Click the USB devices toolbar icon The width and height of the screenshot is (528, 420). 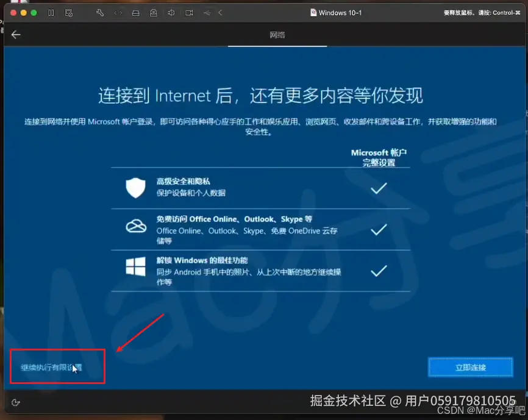click(x=207, y=12)
